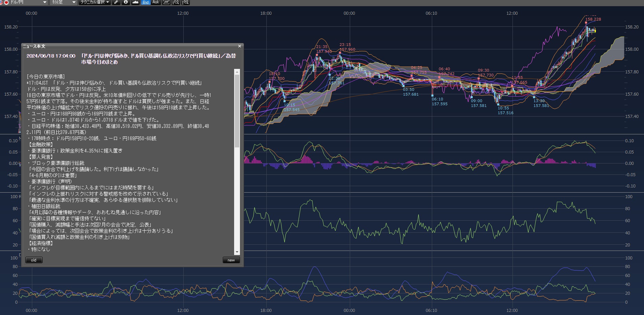Click the 158.228 high price marker
This screenshot has width=644, height=315.
(x=593, y=20)
